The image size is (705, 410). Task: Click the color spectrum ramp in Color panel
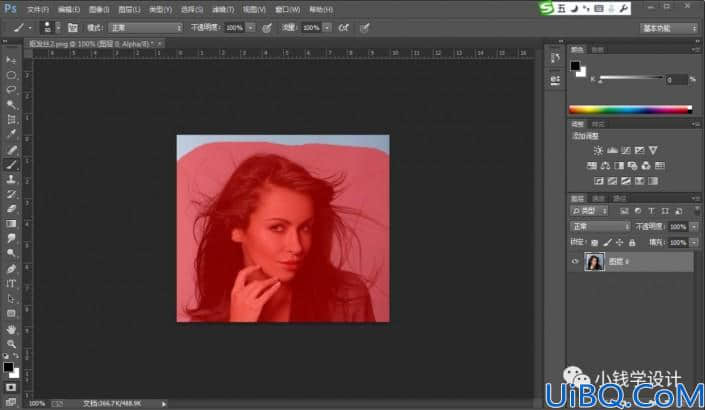630,109
